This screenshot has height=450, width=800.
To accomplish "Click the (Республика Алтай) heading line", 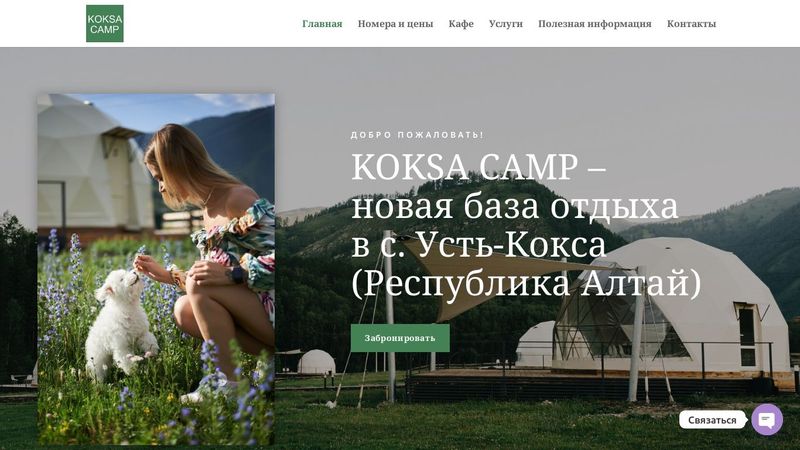I will pos(526,284).
